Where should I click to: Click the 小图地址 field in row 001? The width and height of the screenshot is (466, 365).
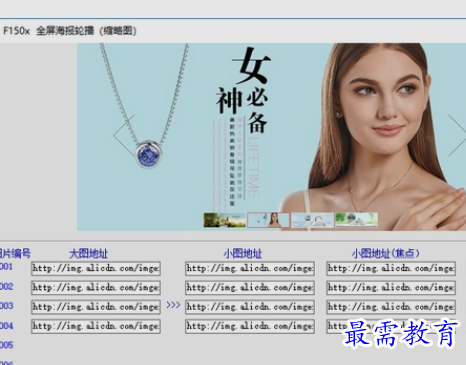point(250,268)
